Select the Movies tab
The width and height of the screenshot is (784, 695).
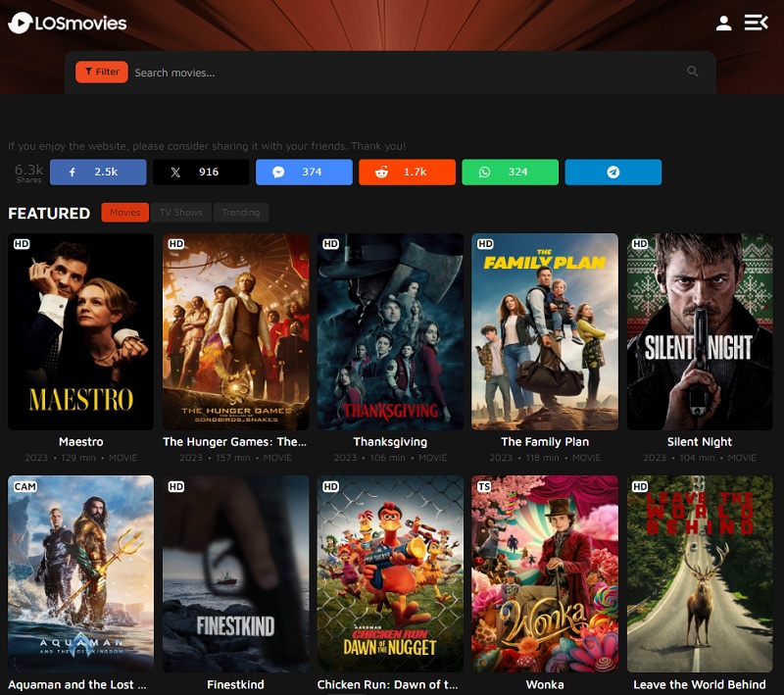pyautogui.click(x=125, y=213)
